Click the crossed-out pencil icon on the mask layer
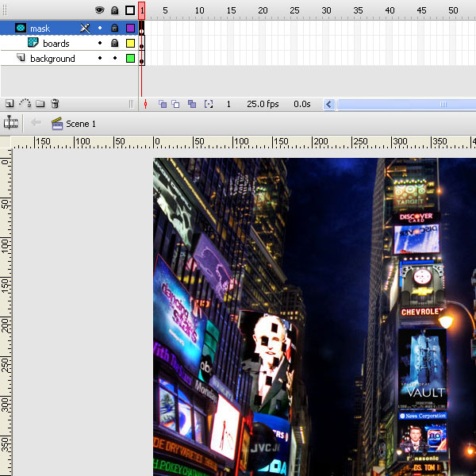 coord(85,29)
